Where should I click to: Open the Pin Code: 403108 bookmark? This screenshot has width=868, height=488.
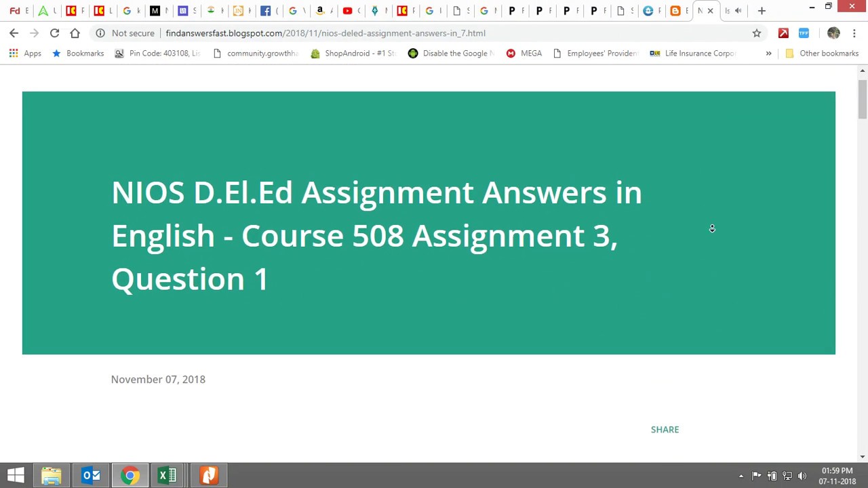(157, 53)
